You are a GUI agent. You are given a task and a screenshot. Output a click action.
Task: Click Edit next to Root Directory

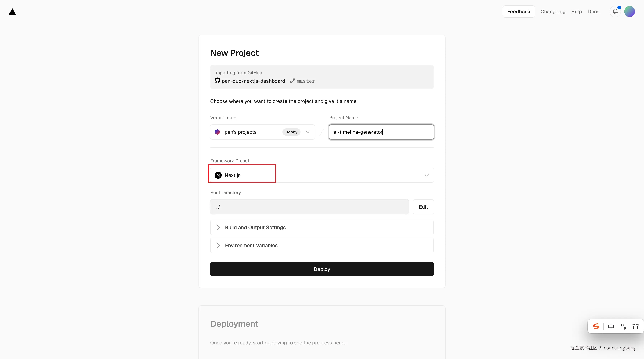[423, 207]
